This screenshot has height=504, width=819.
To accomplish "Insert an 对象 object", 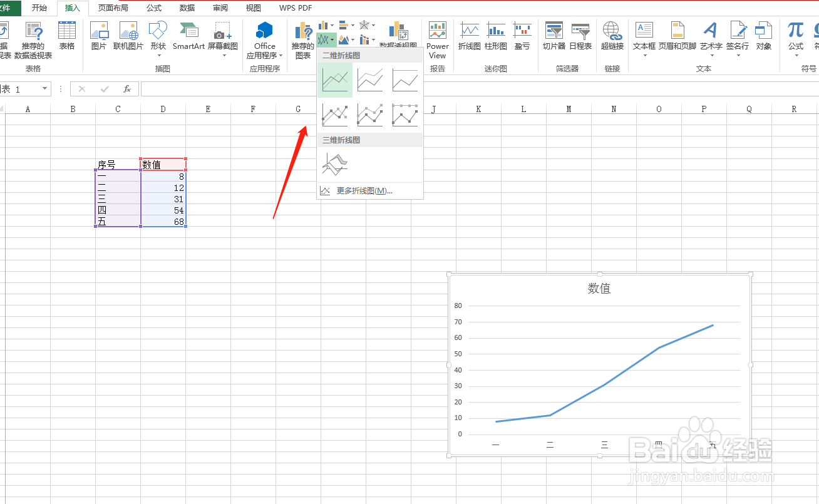I will tap(764, 36).
